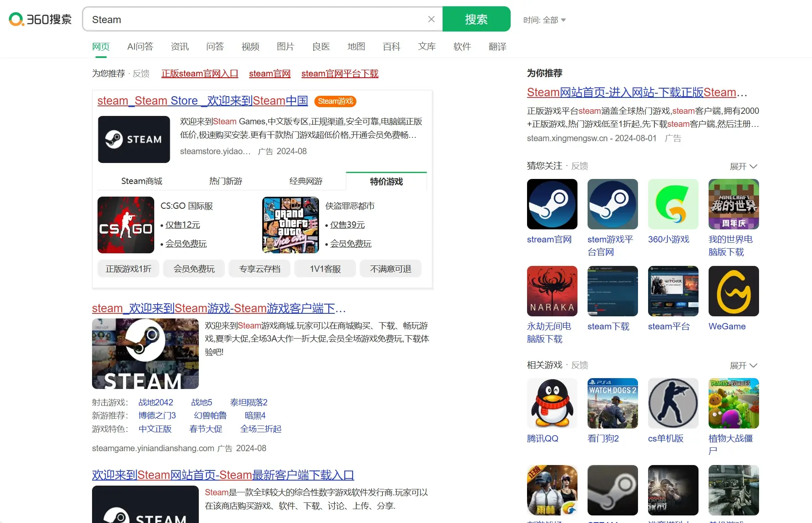The image size is (812, 523).
Task: Click the Grand Theft Auto Vice City cover
Action: 290,225
